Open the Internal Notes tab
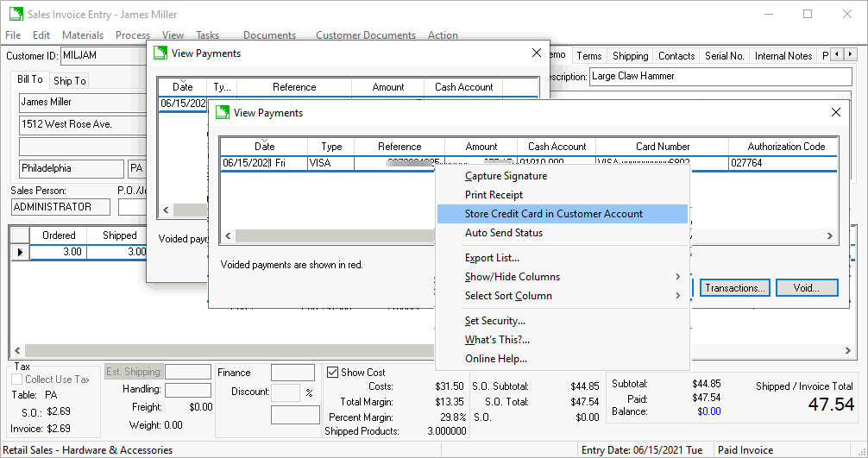The image size is (868, 458). 783,56
